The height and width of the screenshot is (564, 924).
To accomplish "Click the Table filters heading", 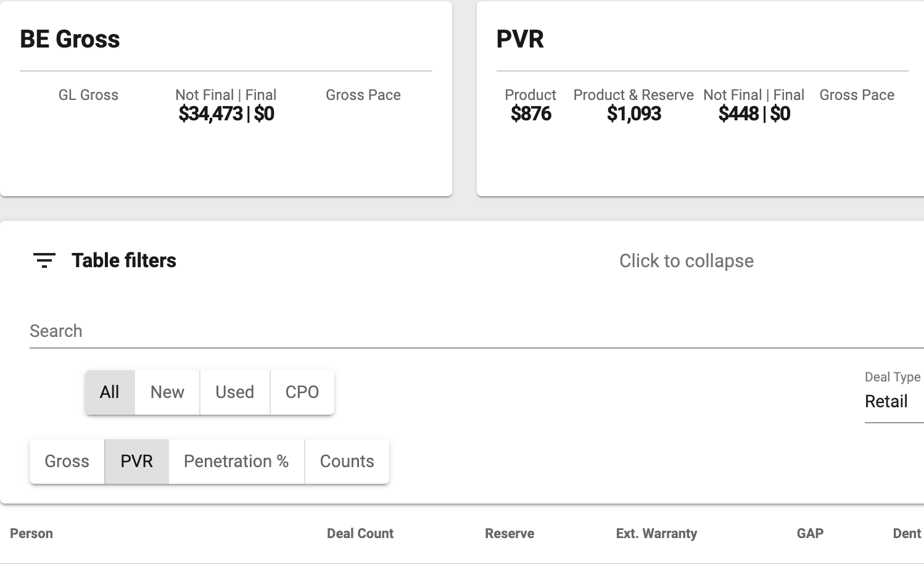I will click(x=124, y=260).
